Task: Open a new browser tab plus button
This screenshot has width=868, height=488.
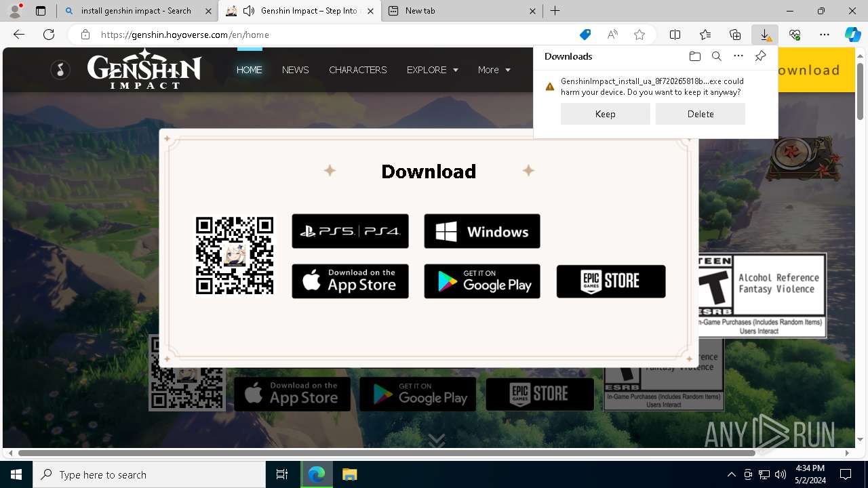Action: click(555, 11)
